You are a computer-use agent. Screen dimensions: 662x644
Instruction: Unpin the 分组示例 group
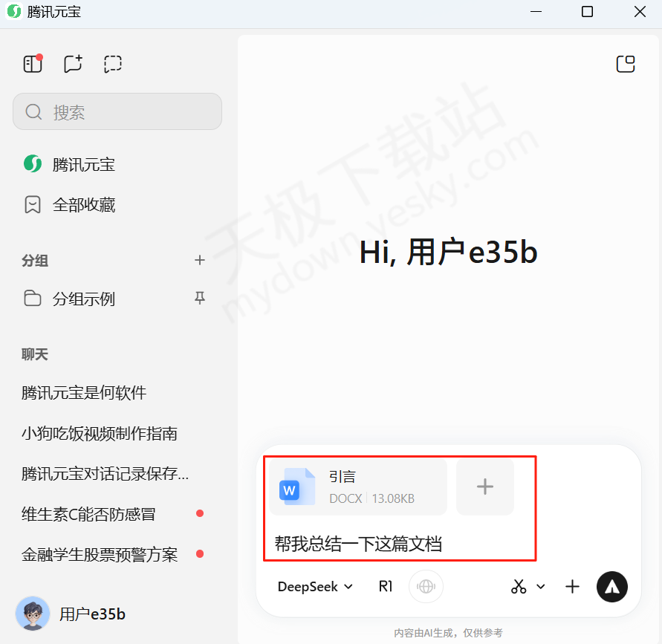[x=200, y=298]
